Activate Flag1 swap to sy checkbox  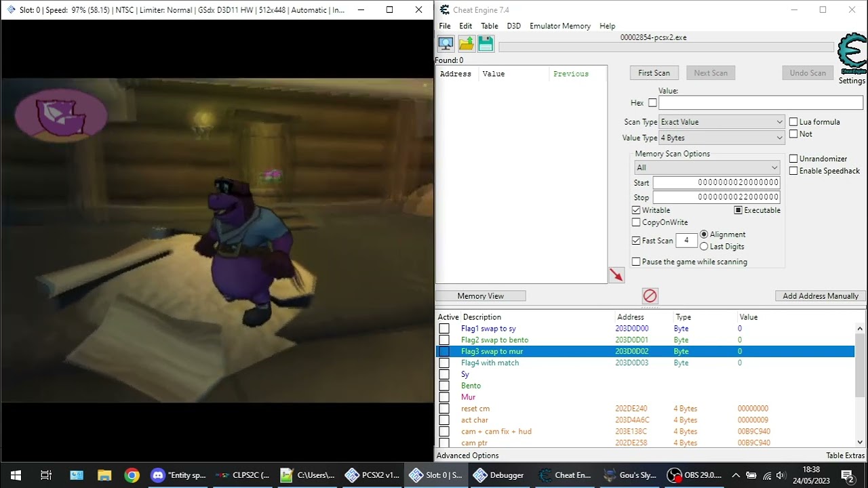[444, 329]
